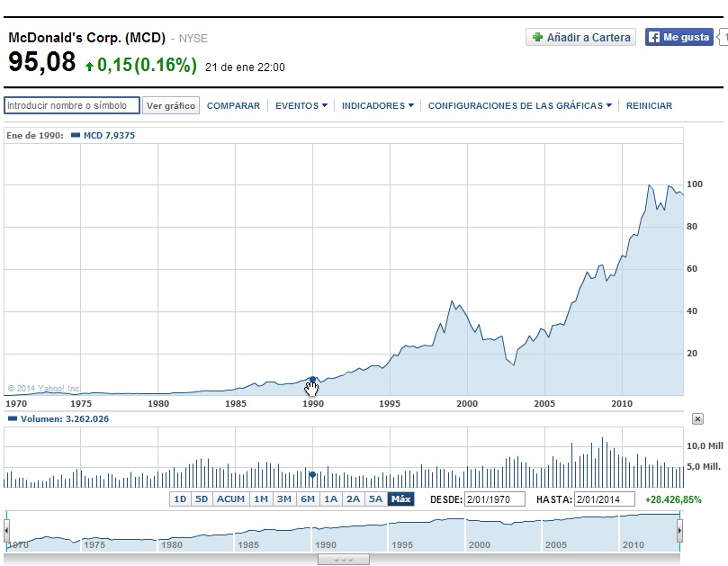This screenshot has height=566, width=728.
Task: Click the right arrow handle of the range slider
Action: pos(679,531)
